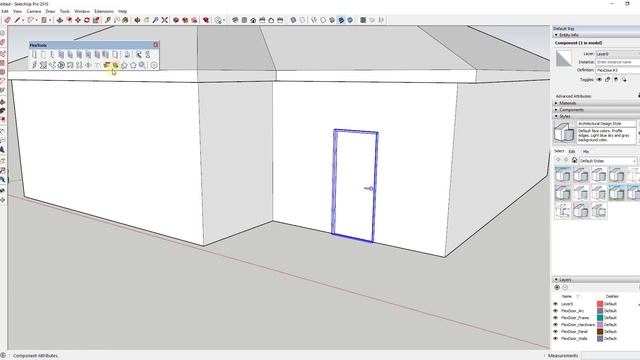Click the first style thumbnail in Default Styles

(562, 175)
